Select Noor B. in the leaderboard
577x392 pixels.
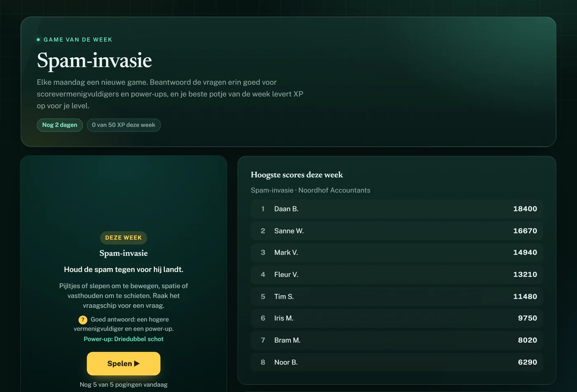tap(397, 362)
